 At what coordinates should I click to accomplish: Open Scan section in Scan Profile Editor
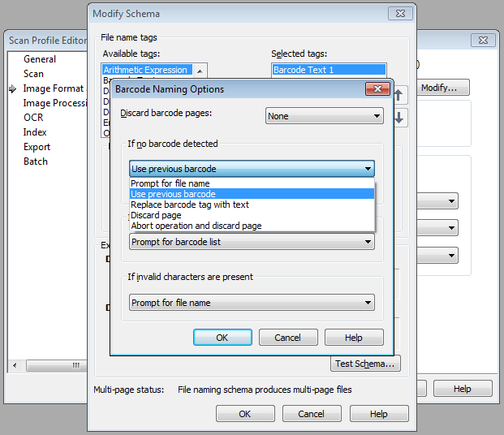pyautogui.click(x=33, y=74)
